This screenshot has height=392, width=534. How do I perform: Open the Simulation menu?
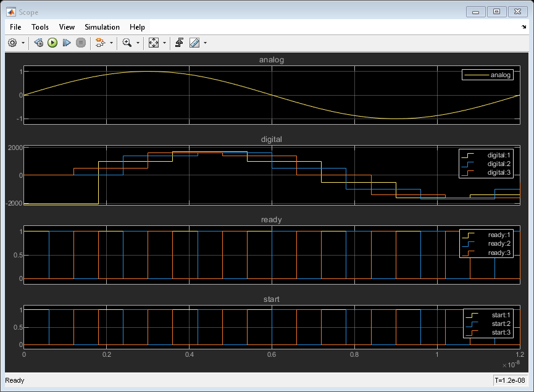102,27
